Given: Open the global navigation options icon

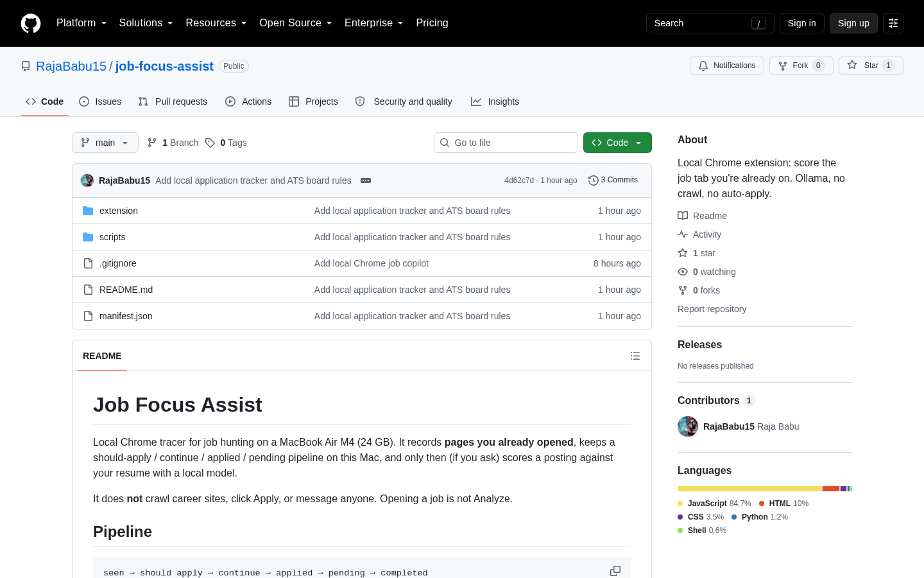Looking at the screenshot, I should pyautogui.click(x=893, y=23).
